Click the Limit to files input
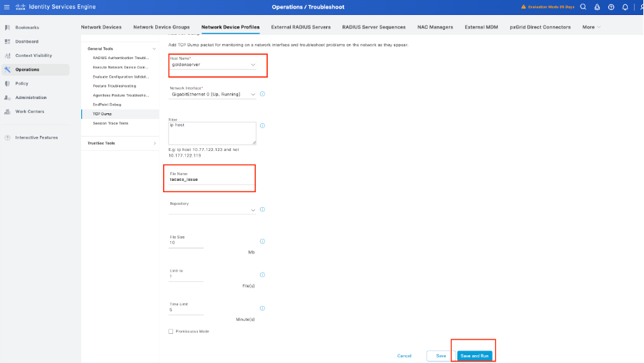Screen dimensions: 644x363 click(x=186, y=277)
